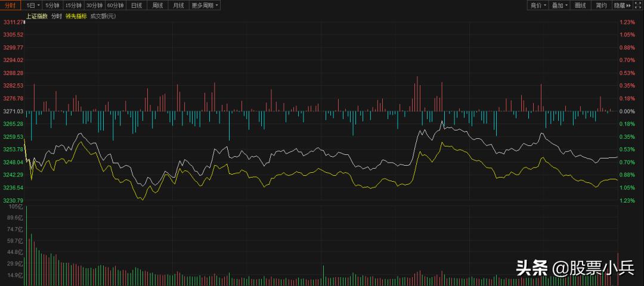Screen dimensions: 644x286
Task: Click the 分时 legend label beside 上证指数
Action: (57, 17)
